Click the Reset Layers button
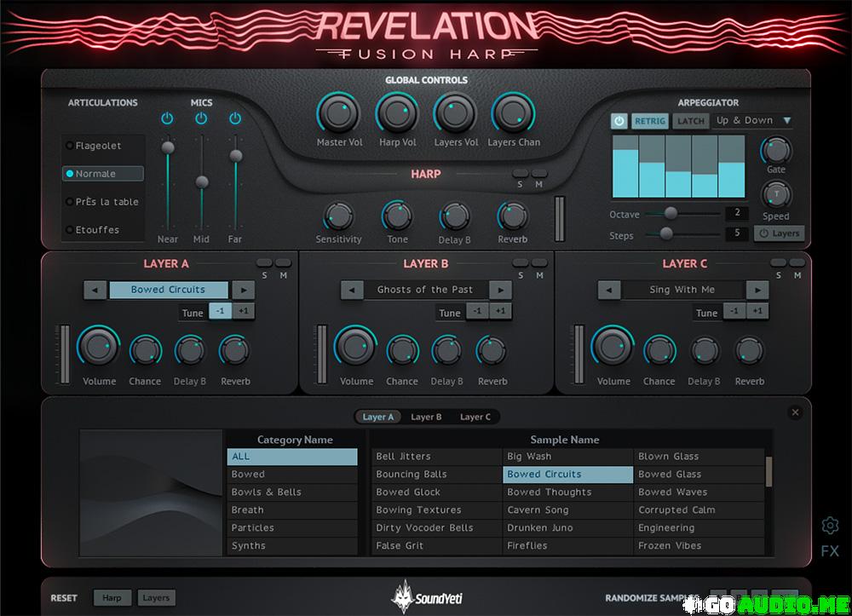Image resolution: width=852 pixels, height=616 pixels. (156, 598)
